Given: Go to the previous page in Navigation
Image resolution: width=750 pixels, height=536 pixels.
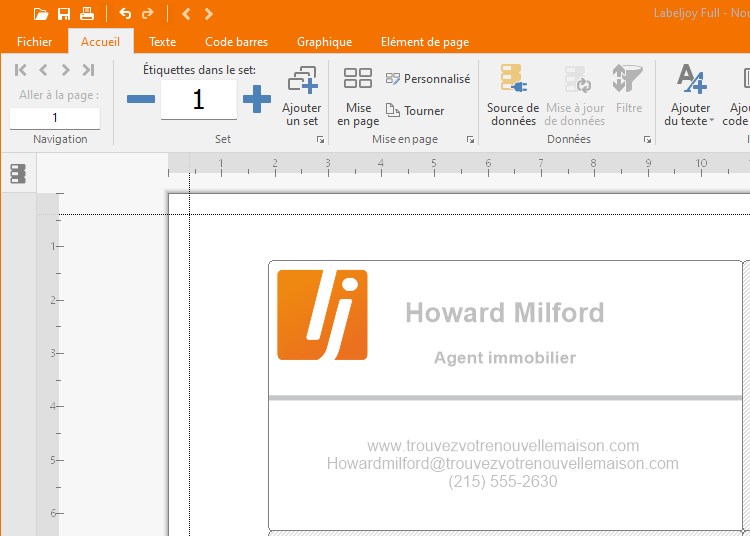Looking at the screenshot, I should pos(43,70).
